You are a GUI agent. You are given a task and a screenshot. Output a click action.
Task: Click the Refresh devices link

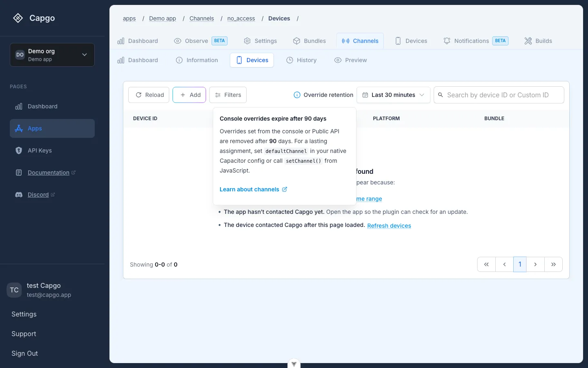(x=389, y=226)
